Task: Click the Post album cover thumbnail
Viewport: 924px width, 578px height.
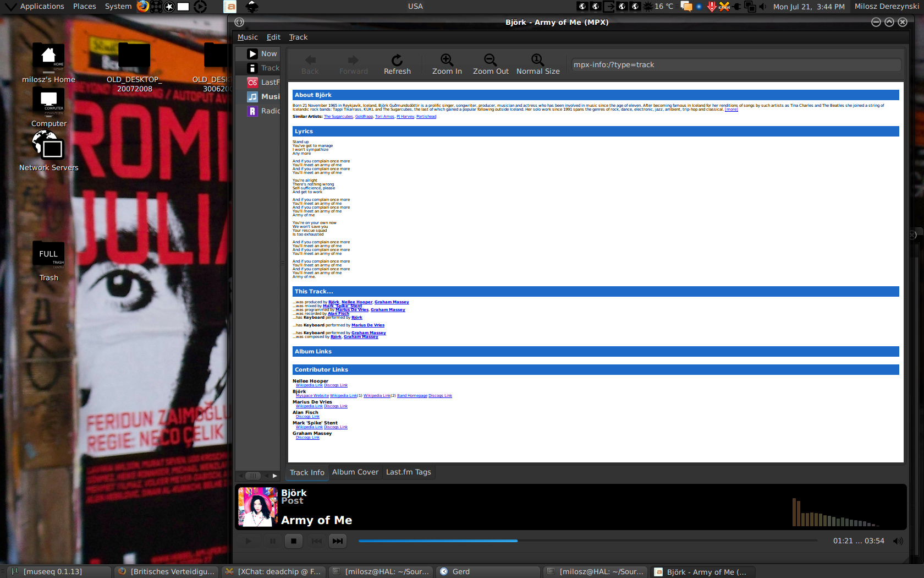Action: click(257, 507)
